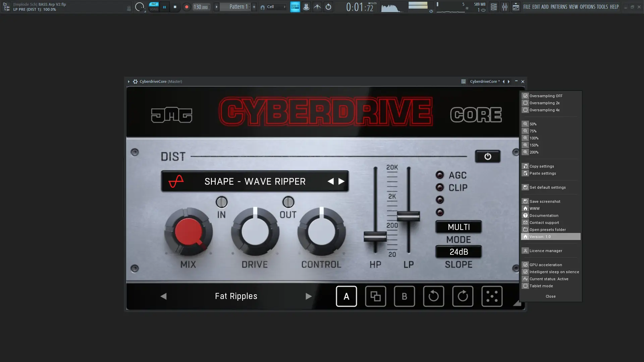Click Close to dismiss the plugin menu
644x362 pixels.
550,296
